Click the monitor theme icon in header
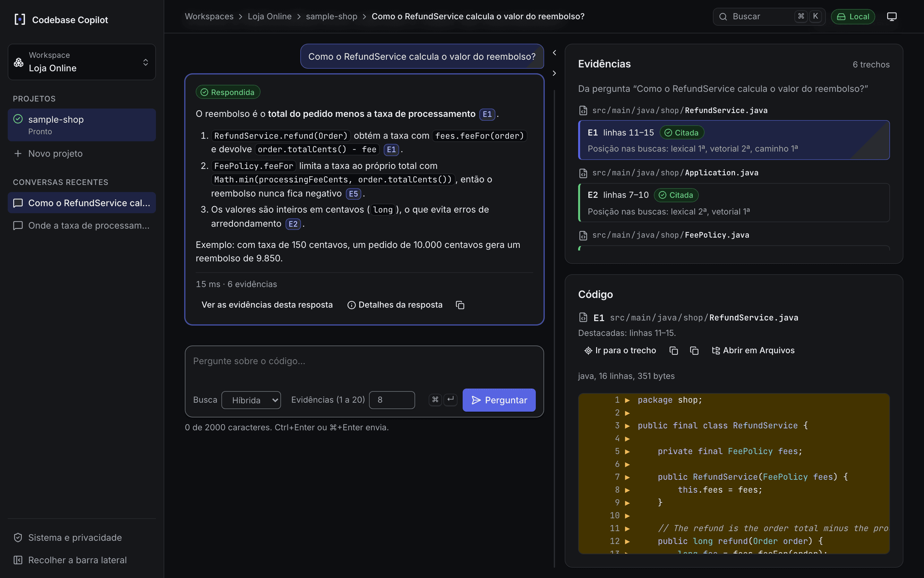 892,16
